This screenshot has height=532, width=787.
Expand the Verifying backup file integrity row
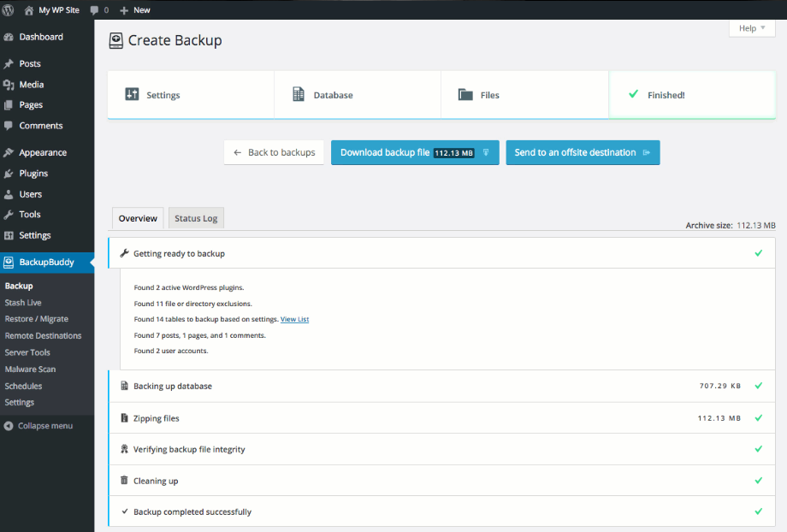coord(441,449)
